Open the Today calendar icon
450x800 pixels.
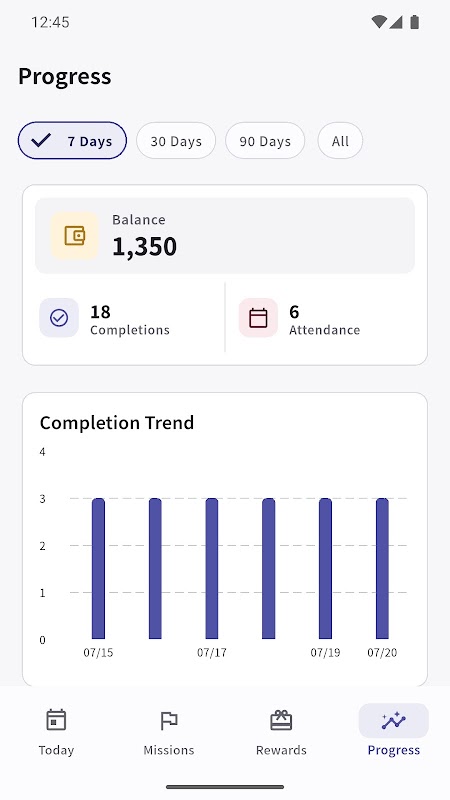coord(56,720)
